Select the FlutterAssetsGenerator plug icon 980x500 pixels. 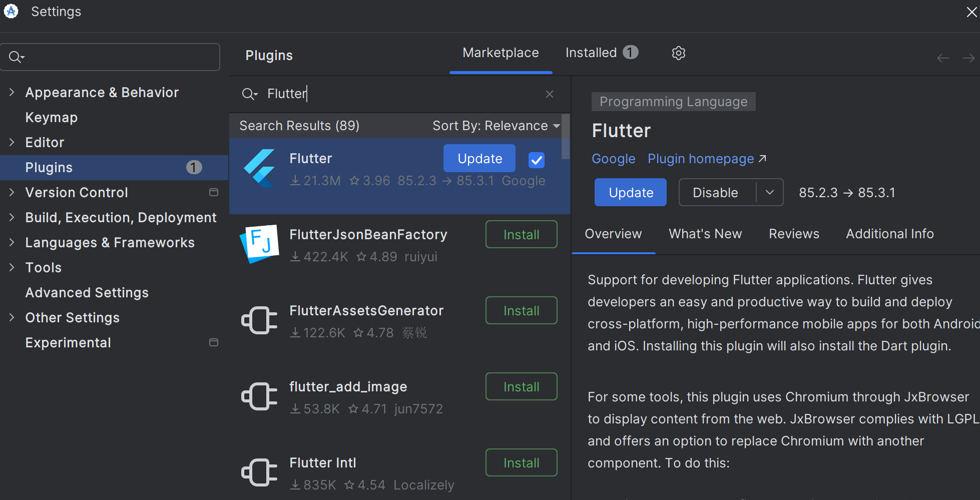pyautogui.click(x=259, y=320)
